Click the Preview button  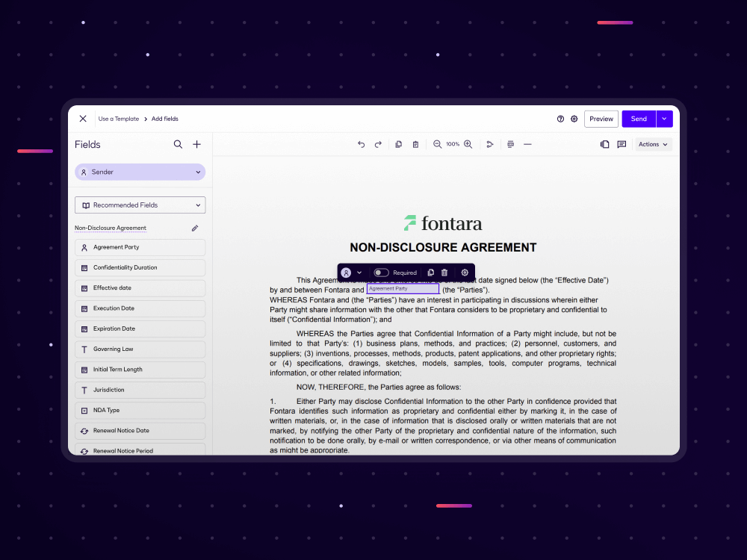601,119
